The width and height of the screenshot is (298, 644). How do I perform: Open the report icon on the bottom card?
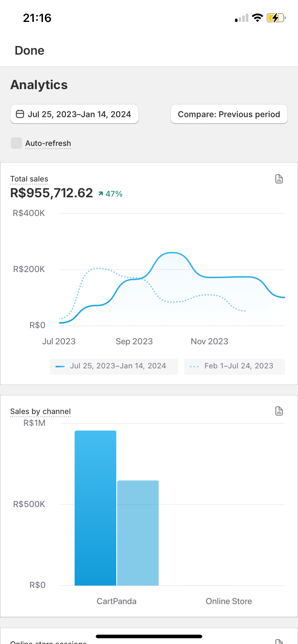(x=279, y=641)
